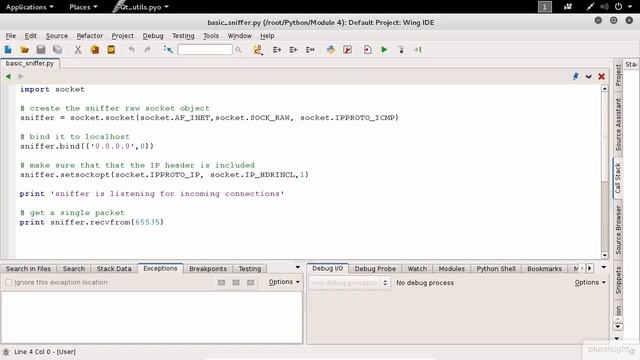This screenshot has width=640, height=360.
Task: Open the Testing menu
Action: click(183, 36)
